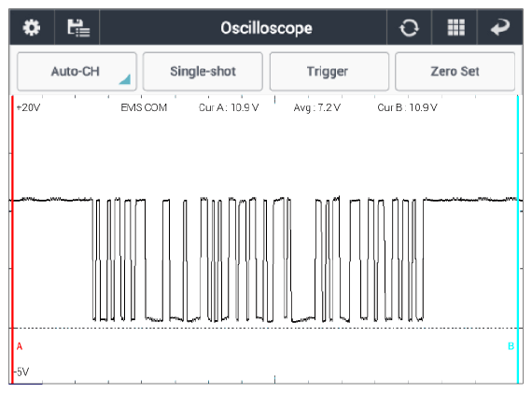This screenshot has height=393, width=532.
Task: Click the Cur A voltage readout
Action: [229, 107]
